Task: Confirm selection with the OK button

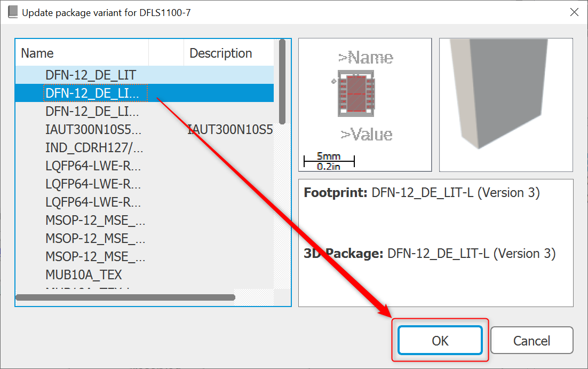Action: [x=440, y=340]
